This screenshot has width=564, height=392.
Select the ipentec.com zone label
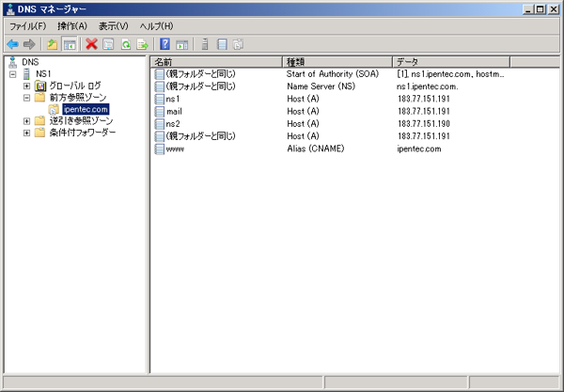coord(86,109)
